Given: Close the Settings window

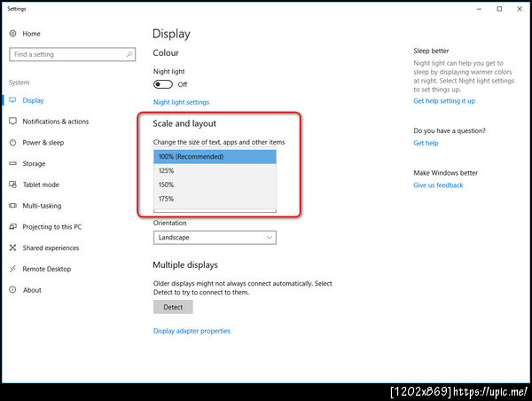Looking at the screenshot, I should point(520,9).
